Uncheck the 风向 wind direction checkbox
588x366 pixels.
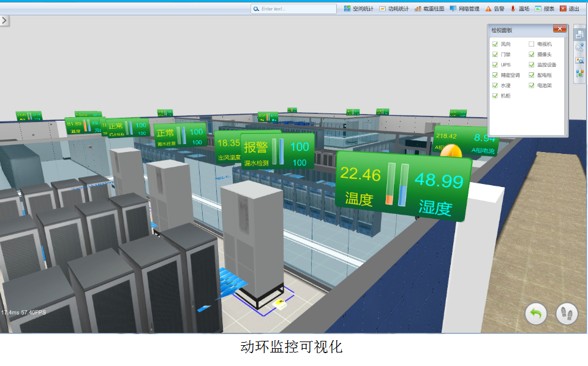[496, 44]
